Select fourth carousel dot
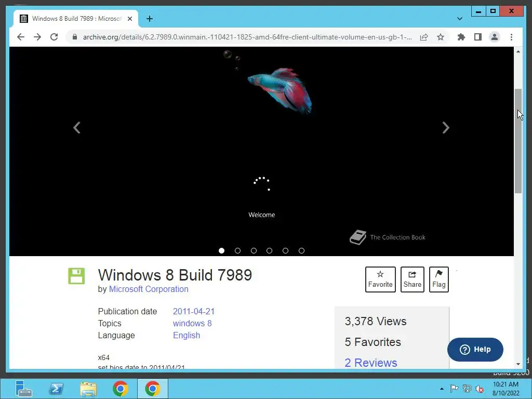Viewport: 532px width, 399px height. [270, 251]
